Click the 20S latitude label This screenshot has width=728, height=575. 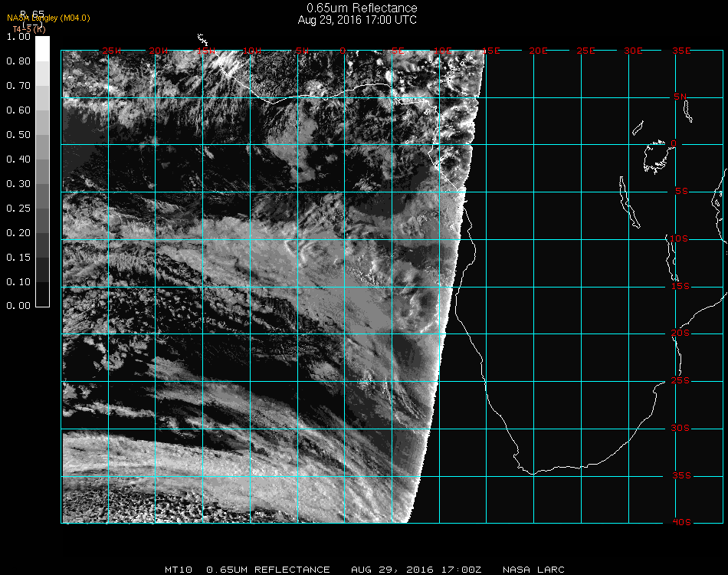680,333
